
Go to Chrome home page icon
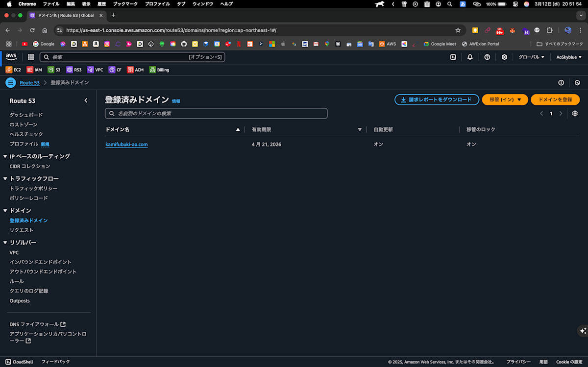click(45, 30)
